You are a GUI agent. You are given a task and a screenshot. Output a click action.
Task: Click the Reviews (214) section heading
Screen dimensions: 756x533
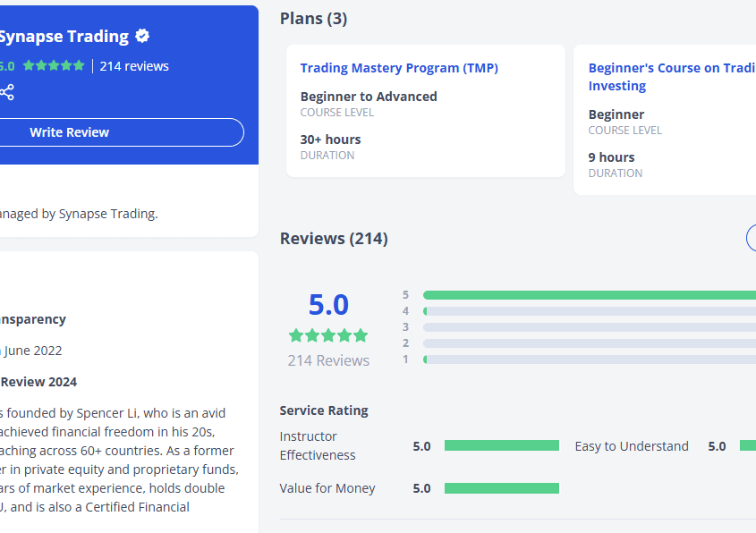pos(334,239)
